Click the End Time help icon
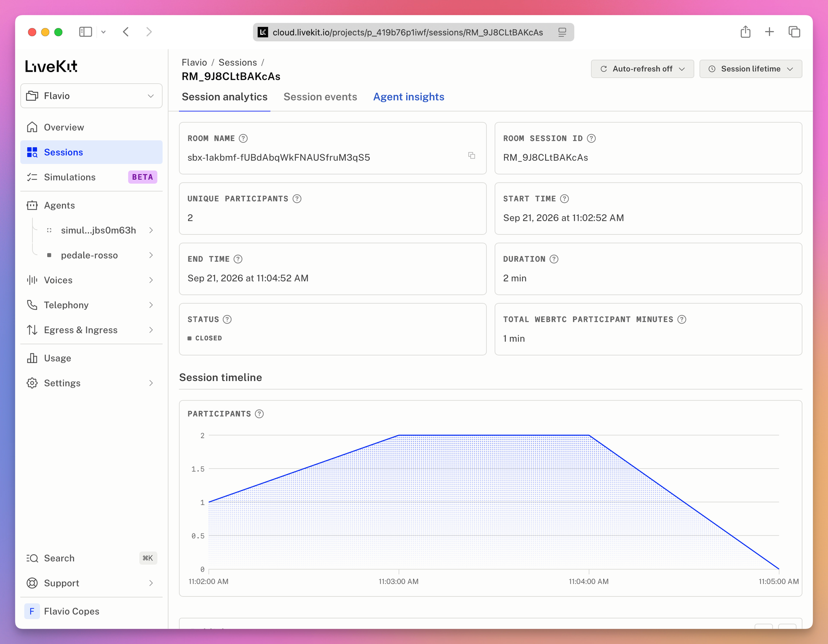Viewport: 828px width, 644px height. pos(238,259)
